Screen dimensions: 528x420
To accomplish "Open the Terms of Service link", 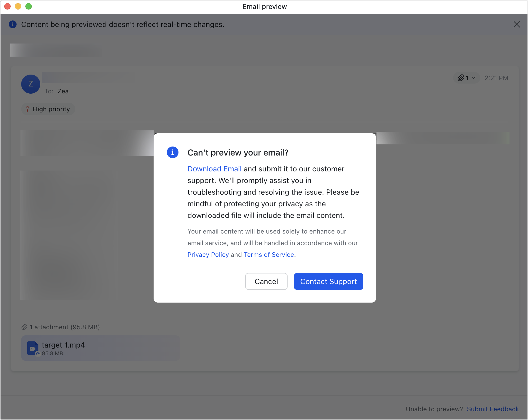I will [269, 254].
